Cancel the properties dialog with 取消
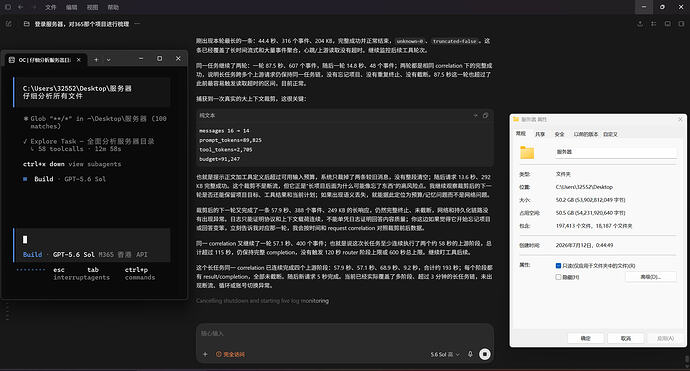This screenshot has width=690, height=371. tap(626, 338)
